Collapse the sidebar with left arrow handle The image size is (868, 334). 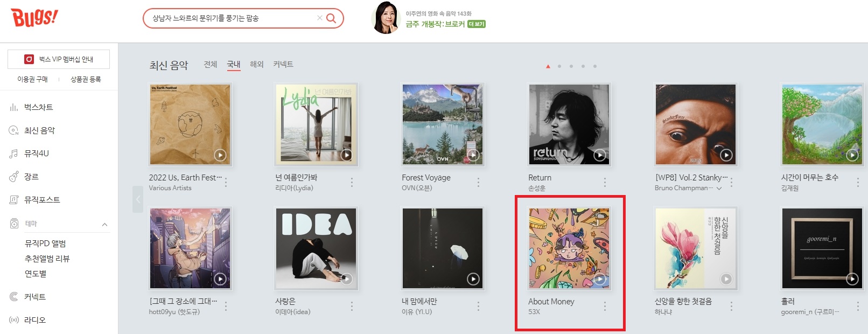(x=138, y=199)
